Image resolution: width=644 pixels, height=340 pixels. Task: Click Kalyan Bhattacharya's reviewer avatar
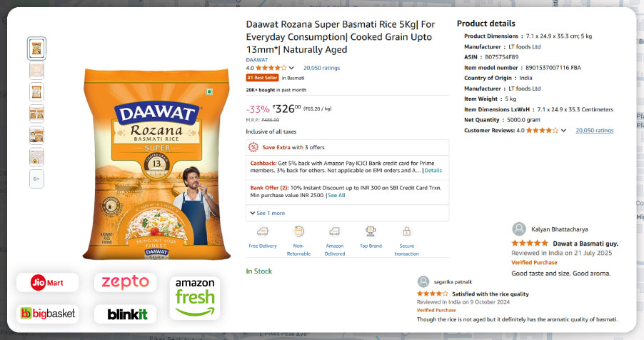pyautogui.click(x=520, y=229)
